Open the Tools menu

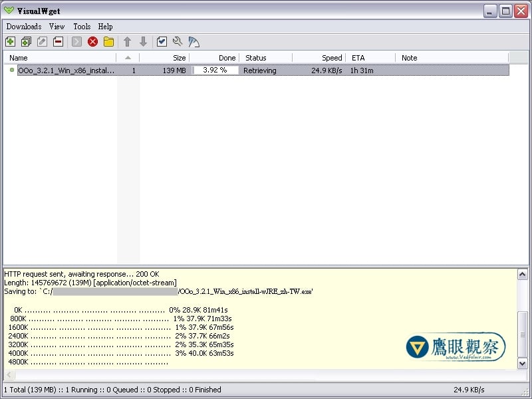click(x=82, y=27)
